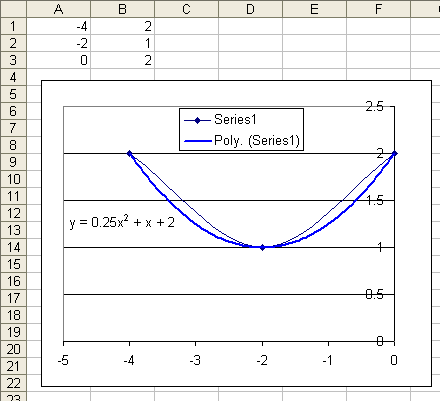Click the Select All corner box

tap(13, 9)
